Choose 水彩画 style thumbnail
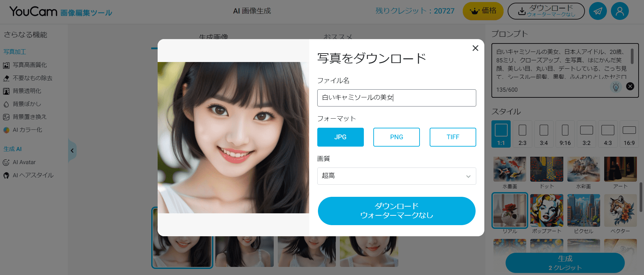Viewport: 644px width, 275px height. point(584,169)
